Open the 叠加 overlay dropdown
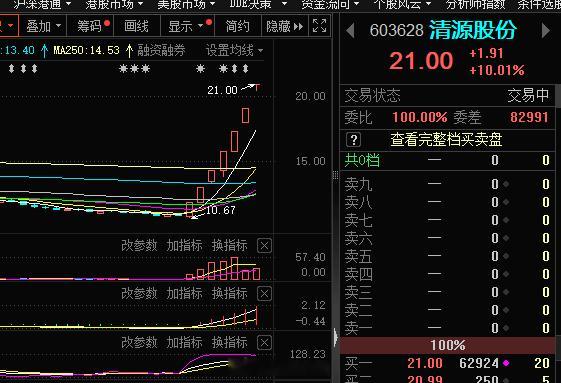This screenshot has height=383, width=561. coord(43,26)
